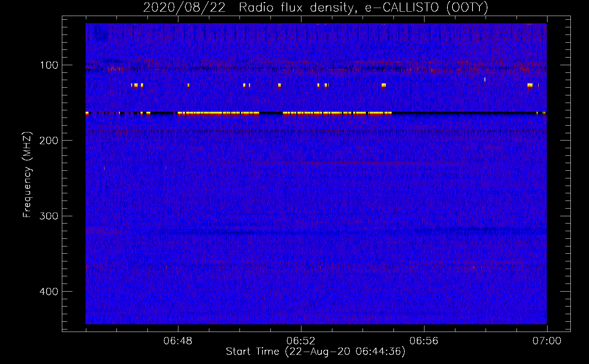Click the 06:52 time tick label
The height and width of the screenshot is (364, 589).
(301, 341)
